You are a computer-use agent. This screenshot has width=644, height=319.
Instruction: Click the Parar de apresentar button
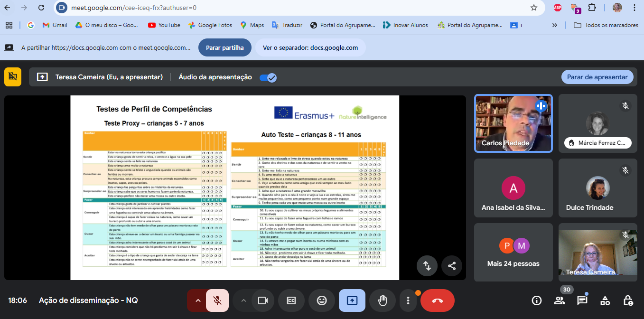pyautogui.click(x=597, y=77)
